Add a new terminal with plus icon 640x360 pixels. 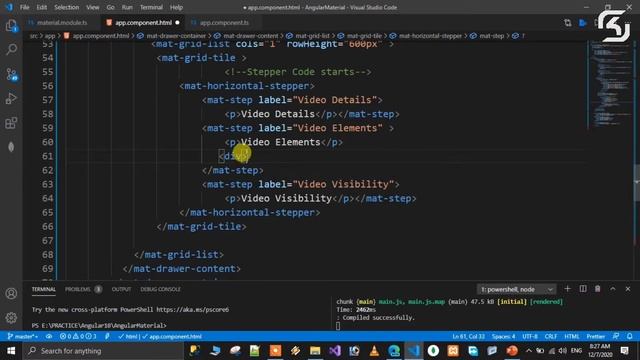(x=567, y=289)
